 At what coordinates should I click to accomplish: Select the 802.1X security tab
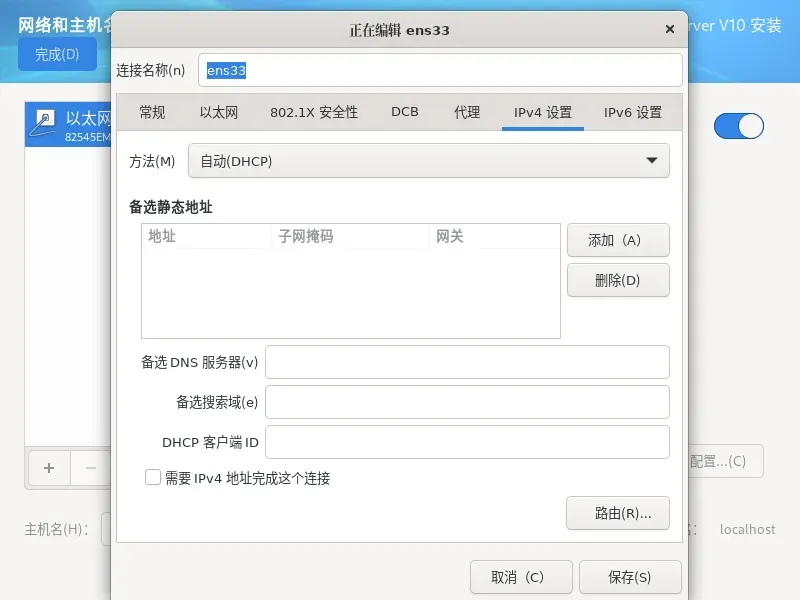coord(313,113)
